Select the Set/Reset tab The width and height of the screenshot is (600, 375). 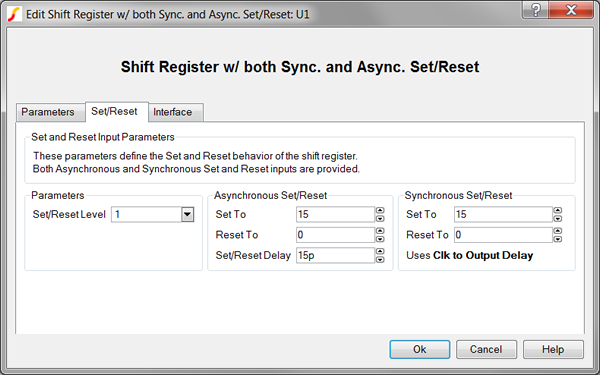pyautogui.click(x=114, y=111)
